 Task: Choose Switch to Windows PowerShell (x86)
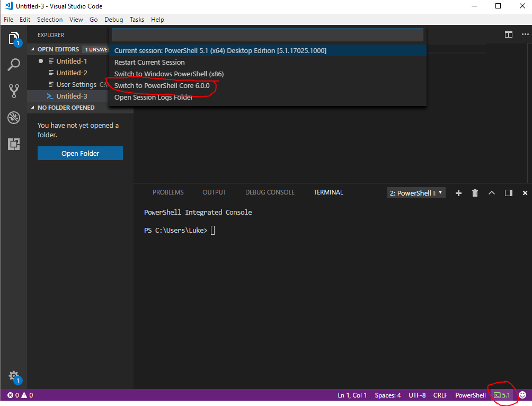pos(268,74)
